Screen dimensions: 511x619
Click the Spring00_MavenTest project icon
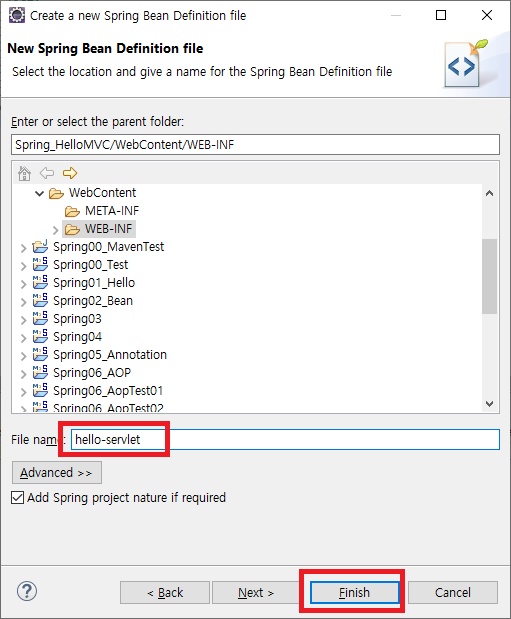point(40,247)
